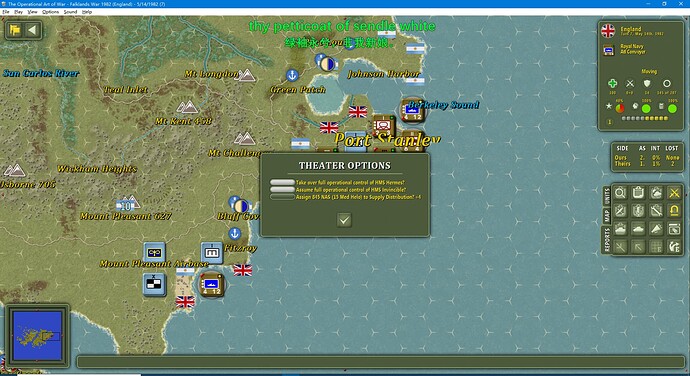Image resolution: width=690 pixels, height=376 pixels.
Task: Click the yellow flag button top left
Action: [15, 30]
